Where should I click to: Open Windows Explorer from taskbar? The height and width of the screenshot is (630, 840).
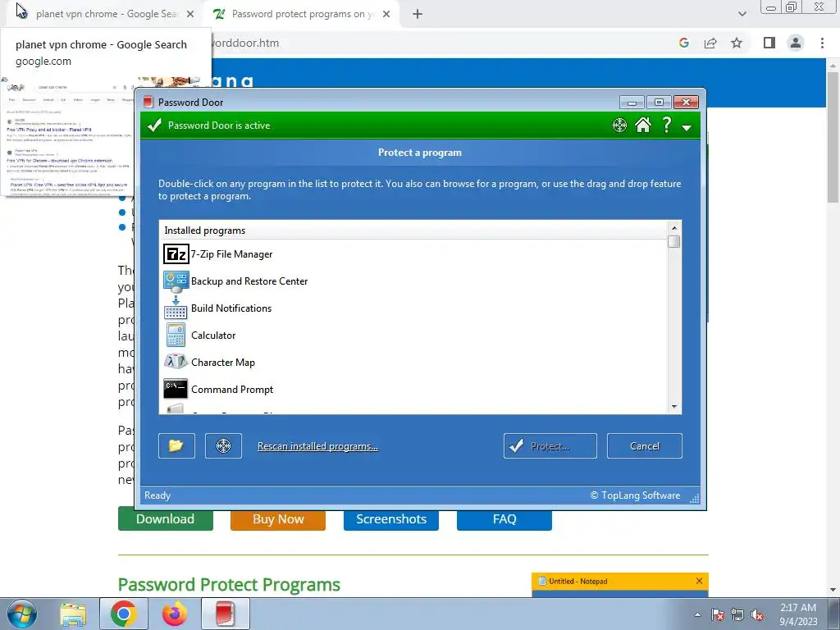72,614
